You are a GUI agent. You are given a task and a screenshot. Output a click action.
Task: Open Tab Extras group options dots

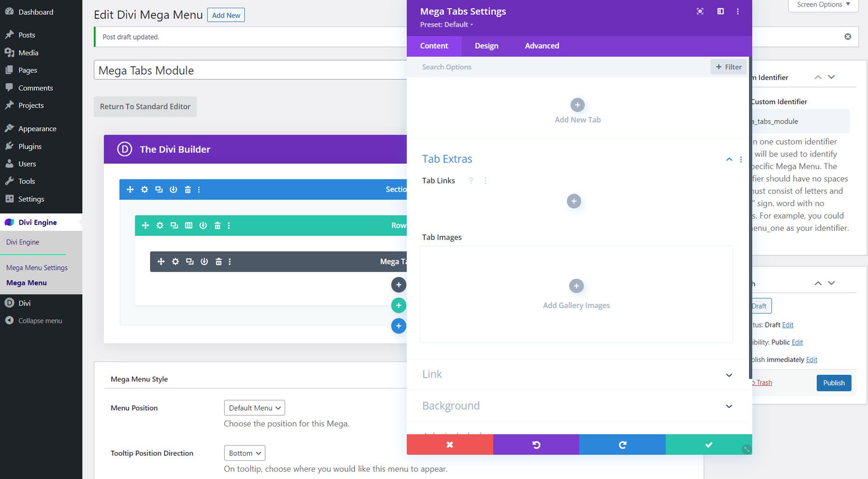(x=741, y=160)
